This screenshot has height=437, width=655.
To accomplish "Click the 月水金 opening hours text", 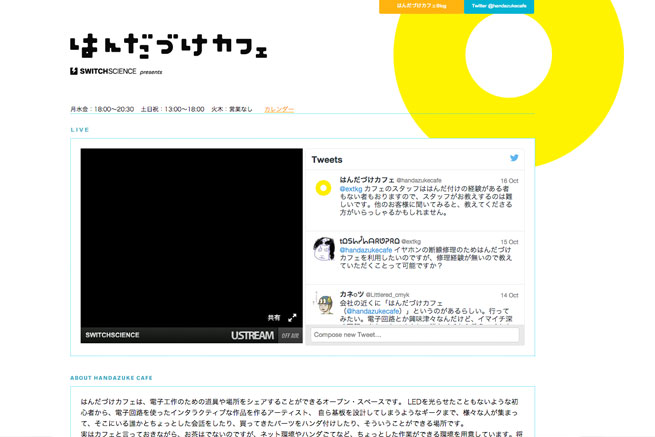I will tap(102, 109).
